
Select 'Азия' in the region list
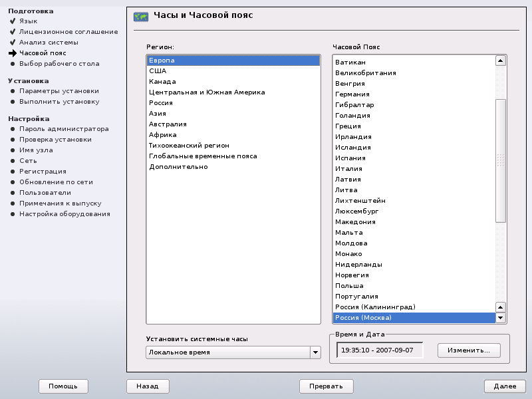coord(158,114)
